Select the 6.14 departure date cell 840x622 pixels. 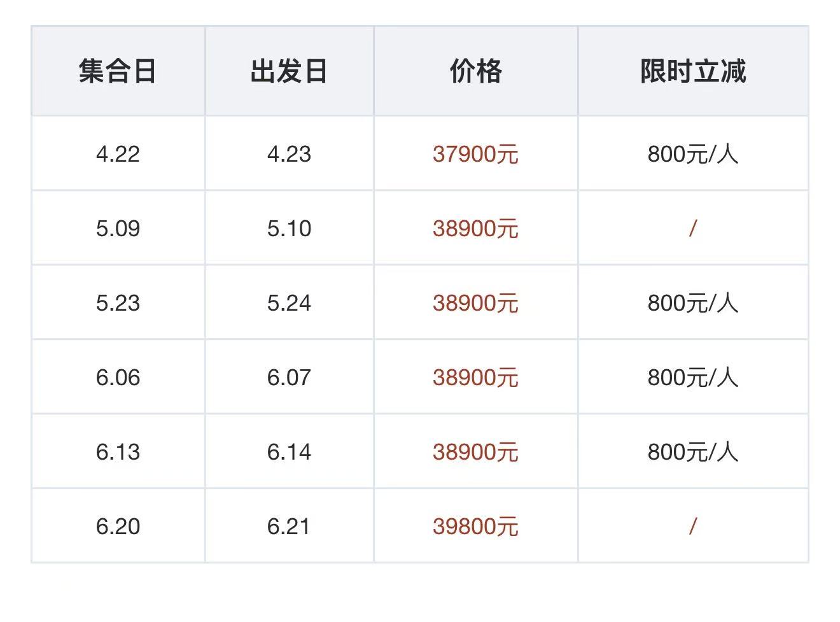[x=289, y=452]
